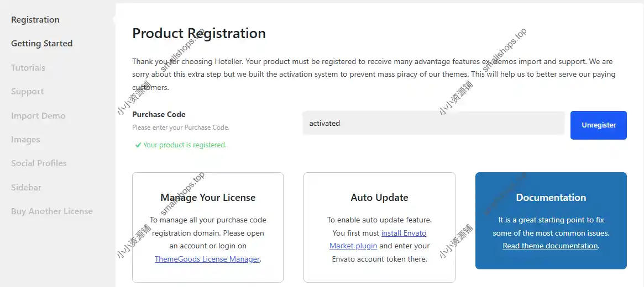Image resolution: width=644 pixels, height=287 pixels.
Task: Open the Registration sidebar tab
Action: [x=35, y=20]
